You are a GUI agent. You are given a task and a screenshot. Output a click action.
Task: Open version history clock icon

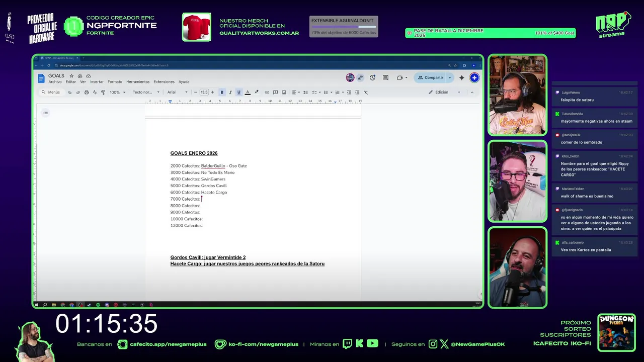[x=372, y=77]
